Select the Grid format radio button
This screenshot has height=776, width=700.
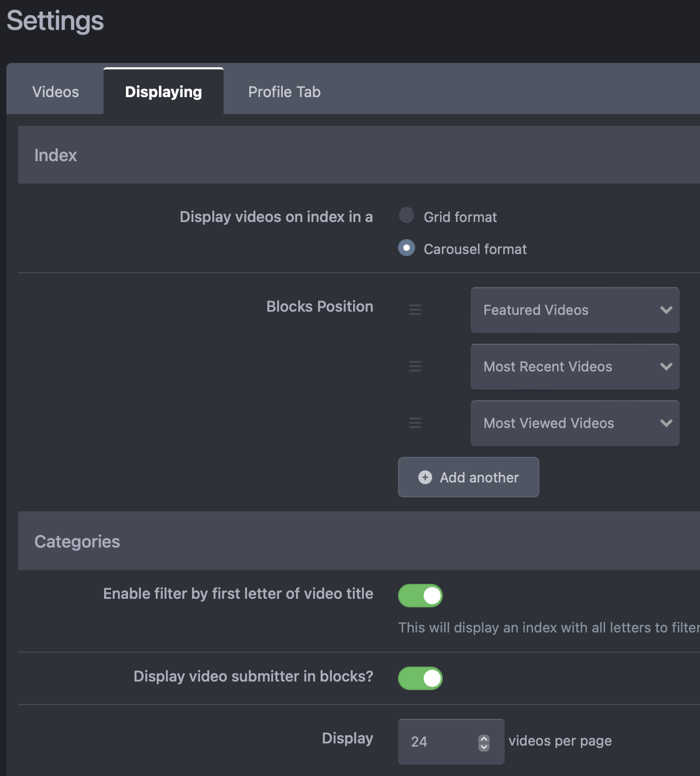coord(407,216)
